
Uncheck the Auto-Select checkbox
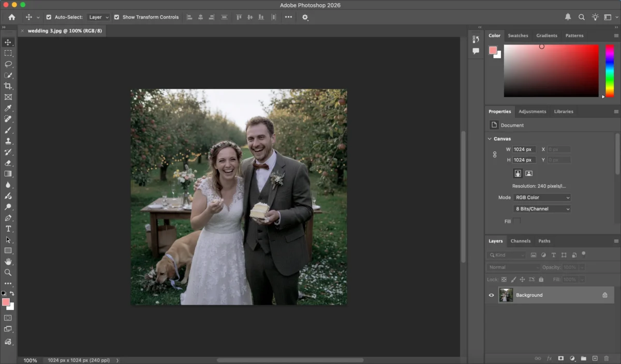(49, 17)
